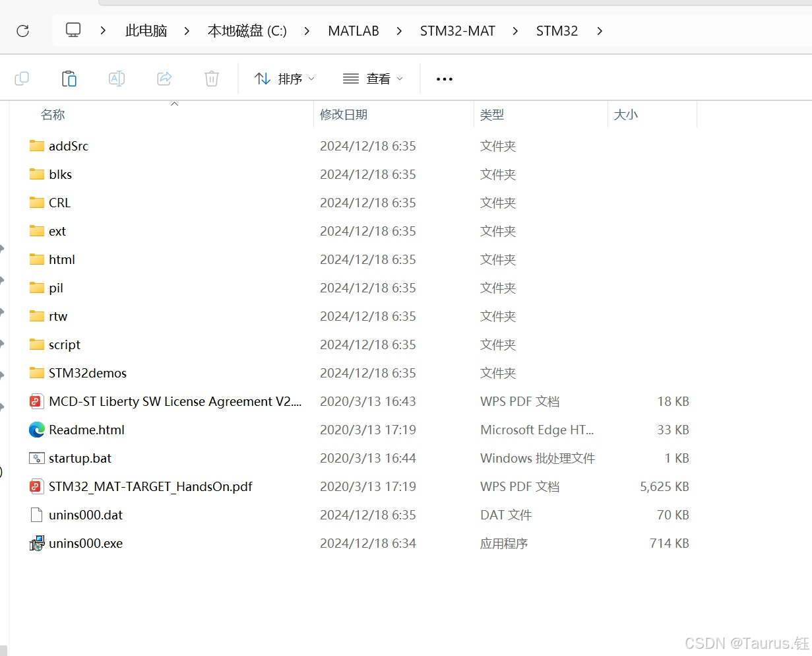This screenshot has height=656, width=812.
Task: Click the rename icon in toolbar
Action: point(117,79)
